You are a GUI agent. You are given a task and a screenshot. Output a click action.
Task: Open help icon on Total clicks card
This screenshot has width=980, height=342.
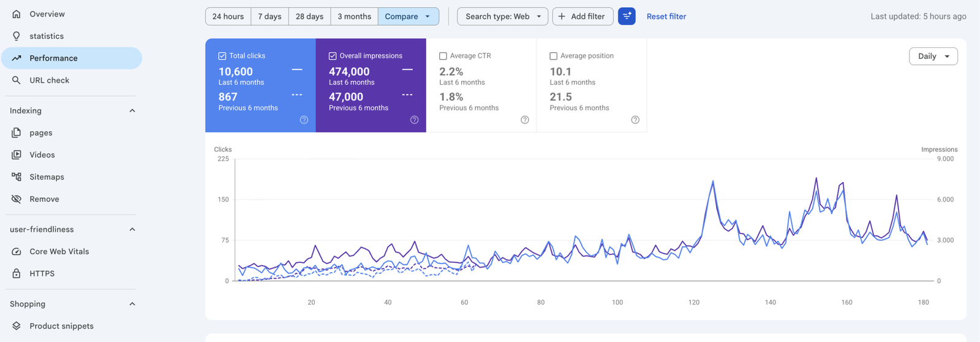304,120
